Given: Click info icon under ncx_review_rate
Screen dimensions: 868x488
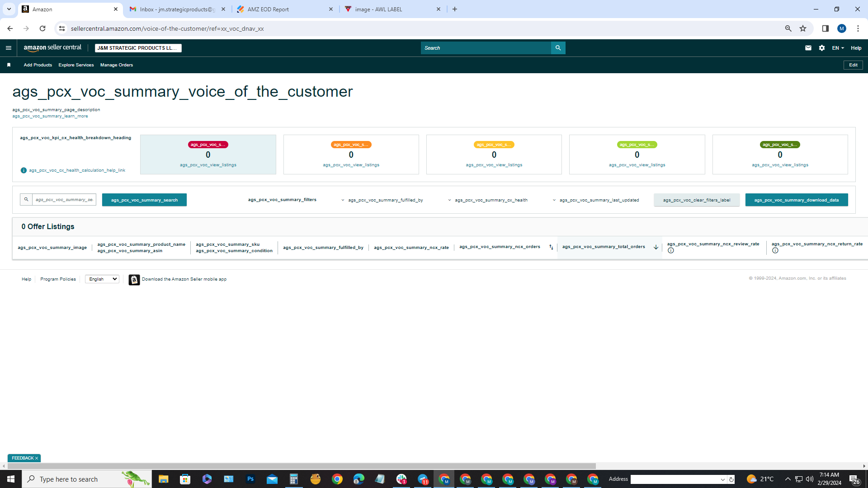Looking at the screenshot, I should 671,251.
